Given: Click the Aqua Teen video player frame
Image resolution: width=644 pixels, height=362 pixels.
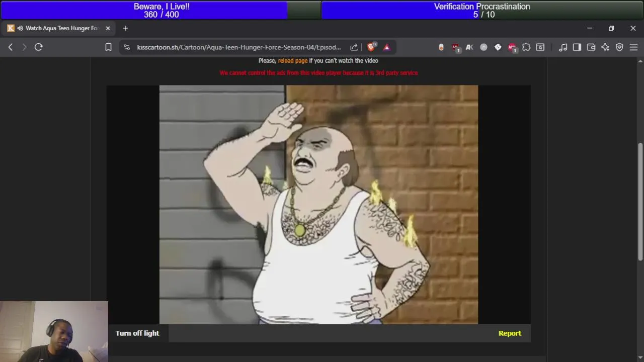Looking at the screenshot, I should click(x=318, y=205).
